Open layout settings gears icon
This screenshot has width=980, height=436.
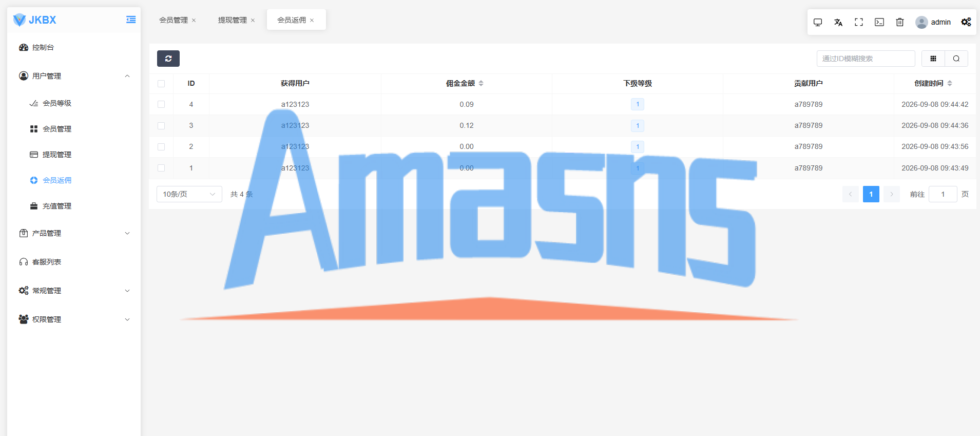pyautogui.click(x=966, y=22)
